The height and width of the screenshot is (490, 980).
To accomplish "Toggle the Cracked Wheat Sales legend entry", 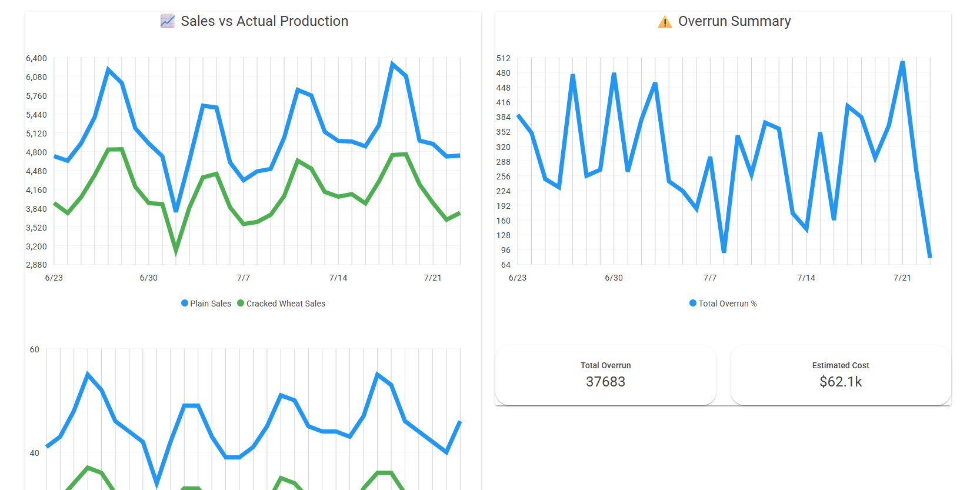I will coord(281,304).
